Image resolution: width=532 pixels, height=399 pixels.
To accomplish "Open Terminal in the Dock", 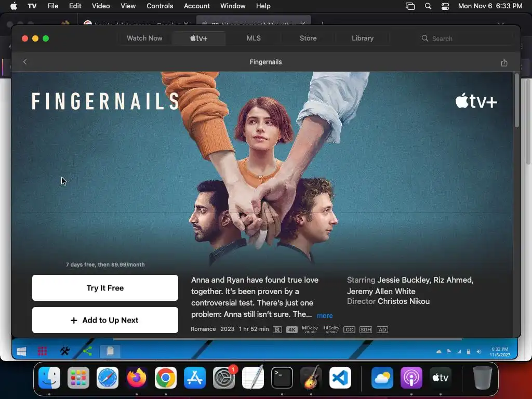I will 282,378.
